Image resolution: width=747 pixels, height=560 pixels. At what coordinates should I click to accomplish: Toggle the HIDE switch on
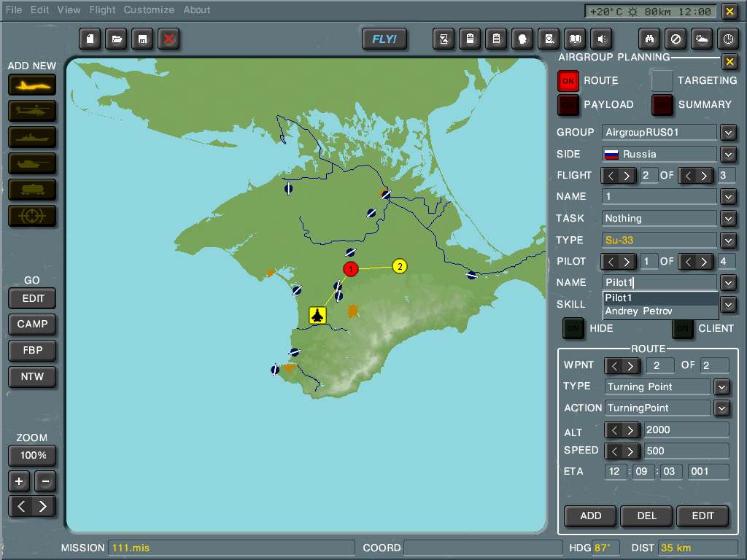click(573, 329)
